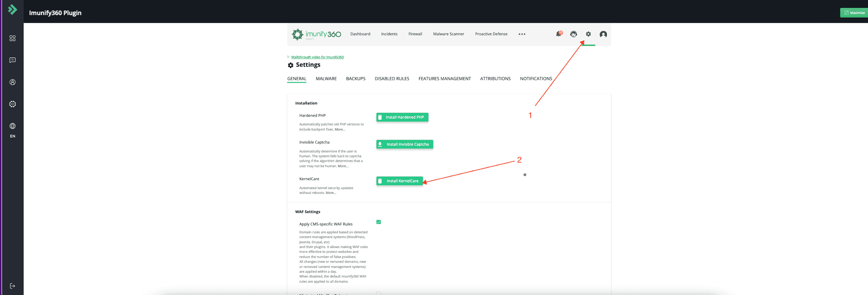Uncheck Apply CMS-specific WAF Rules checkbox

[x=379, y=222]
